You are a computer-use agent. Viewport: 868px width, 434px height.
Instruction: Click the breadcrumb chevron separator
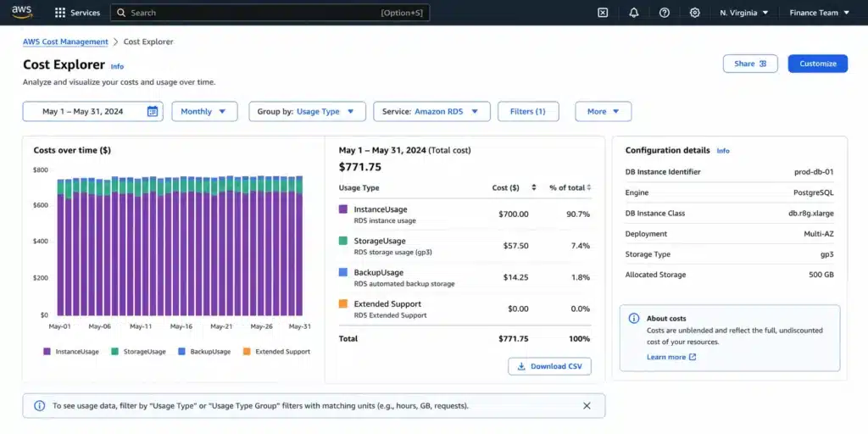click(x=115, y=42)
